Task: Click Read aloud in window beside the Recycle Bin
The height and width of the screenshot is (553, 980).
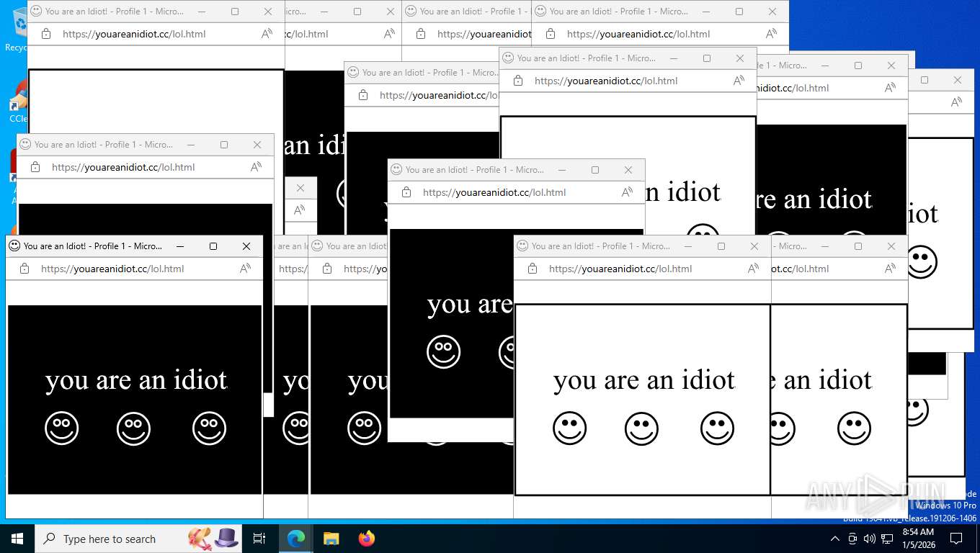Action: [267, 34]
